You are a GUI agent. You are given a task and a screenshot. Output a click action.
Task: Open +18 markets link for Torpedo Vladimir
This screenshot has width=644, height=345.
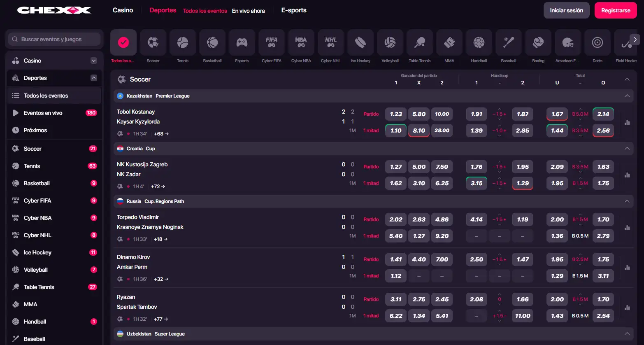tap(161, 239)
